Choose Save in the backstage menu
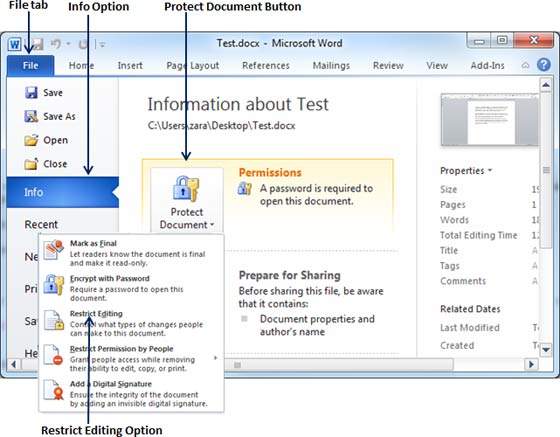The width and height of the screenshot is (560, 437). [52, 92]
